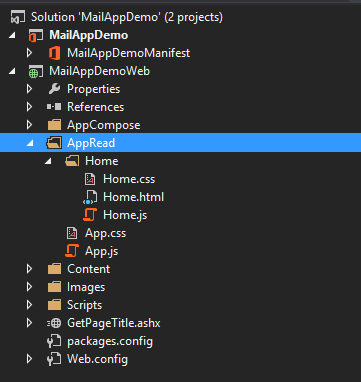Expand the Properties node
361x382 pixels.
29,89
